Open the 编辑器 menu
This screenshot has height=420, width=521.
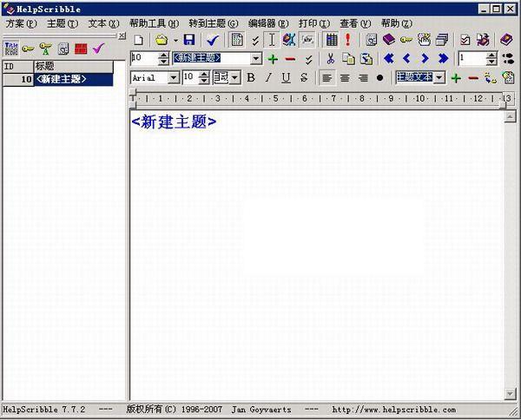(x=268, y=23)
